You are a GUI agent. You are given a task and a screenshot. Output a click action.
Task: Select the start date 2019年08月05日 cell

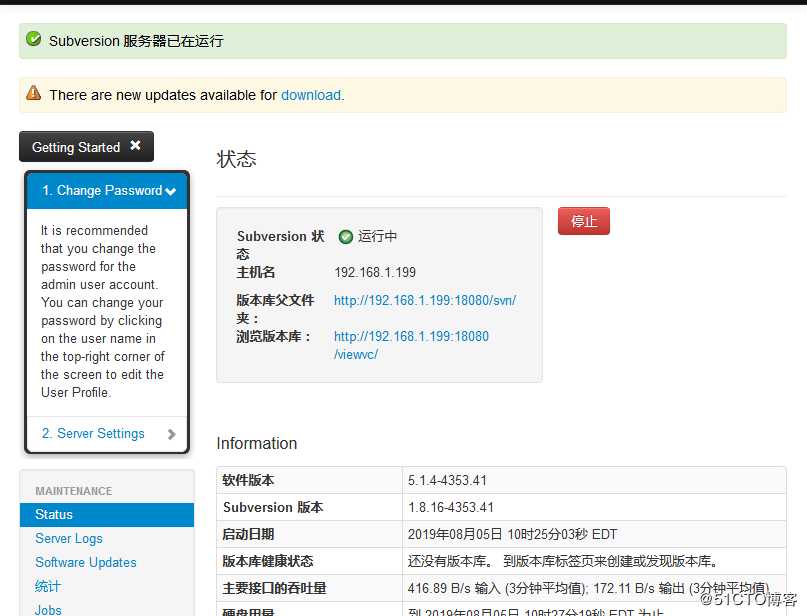click(x=594, y=534)
